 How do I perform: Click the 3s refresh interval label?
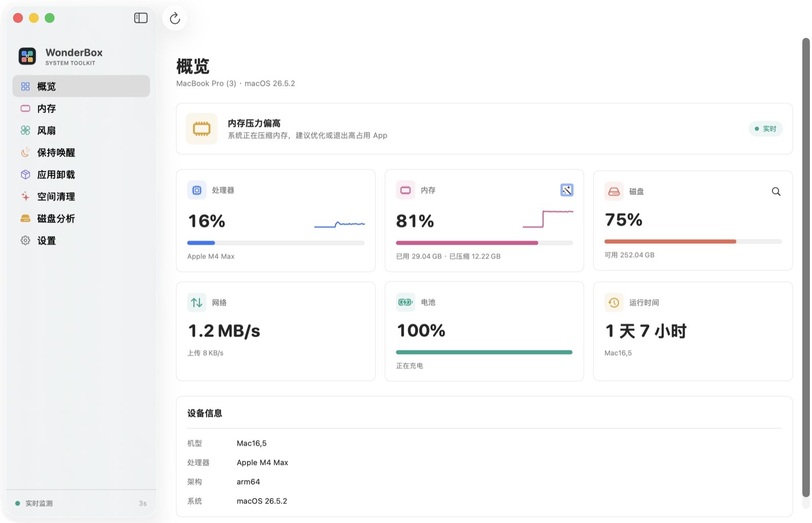pos(143,503)
